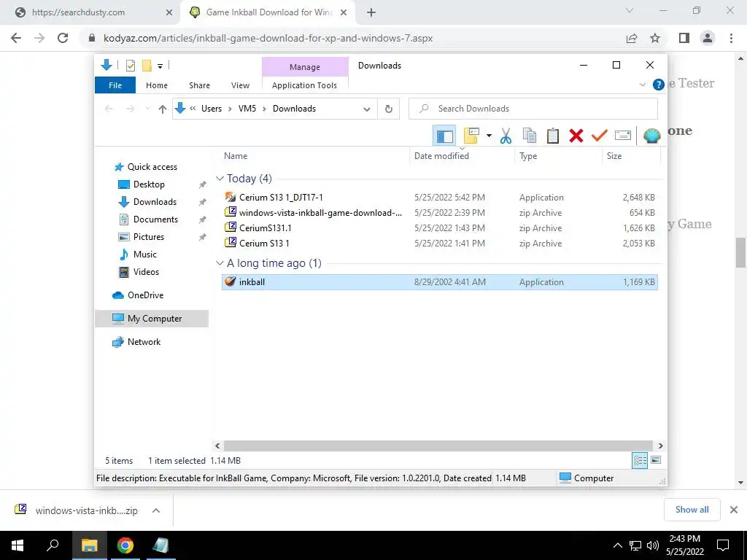Click the Paste clipboard icon in Explorer toolbar
The image size is (747, 560).
coord(553,136)
